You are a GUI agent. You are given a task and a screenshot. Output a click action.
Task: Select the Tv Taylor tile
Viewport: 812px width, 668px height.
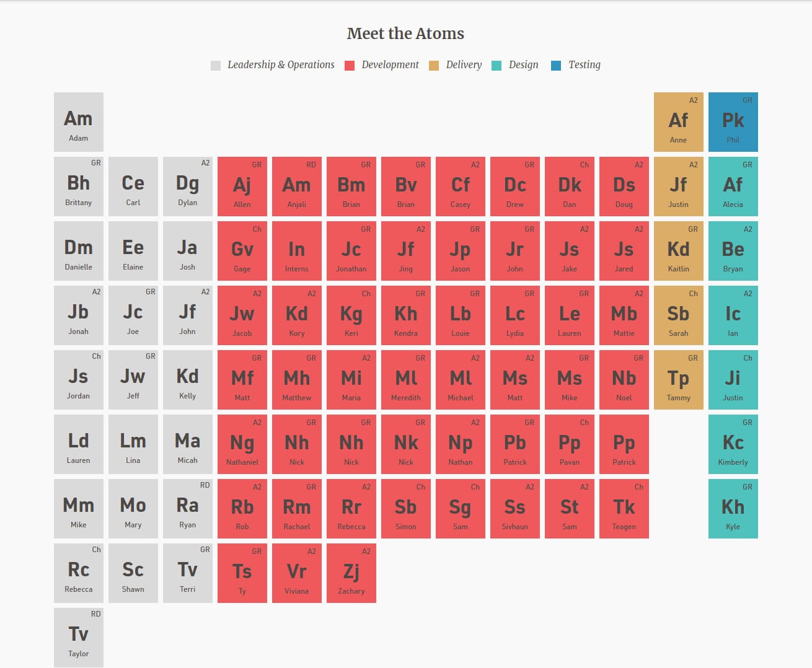79,638
